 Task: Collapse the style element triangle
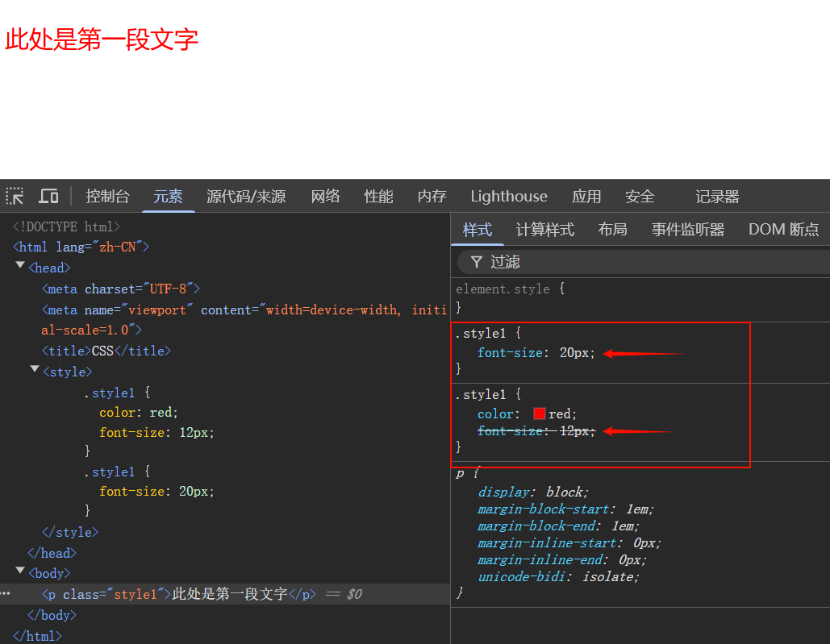[35, 369]
